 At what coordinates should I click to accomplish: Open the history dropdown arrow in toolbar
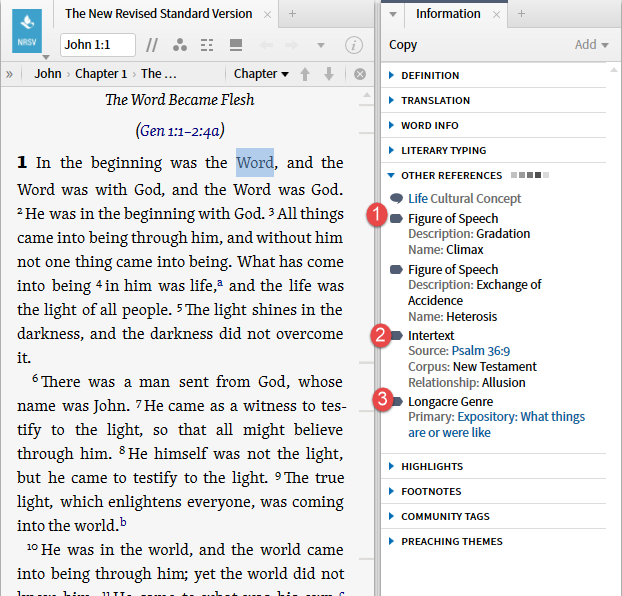click(x=321, y=45)
